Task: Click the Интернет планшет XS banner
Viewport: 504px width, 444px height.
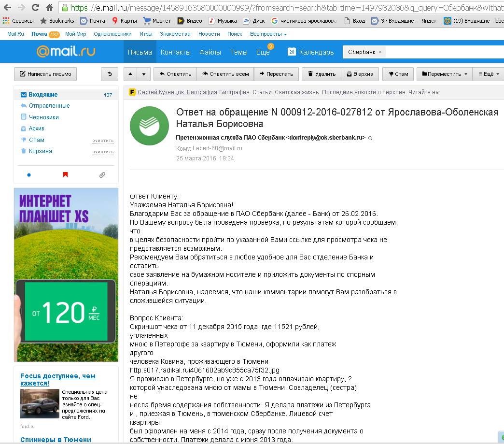Action: point(66,275)
